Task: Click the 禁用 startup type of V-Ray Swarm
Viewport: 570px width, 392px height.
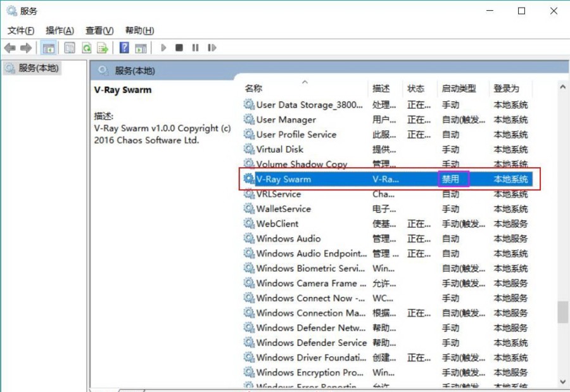Action: coord(450,179)
